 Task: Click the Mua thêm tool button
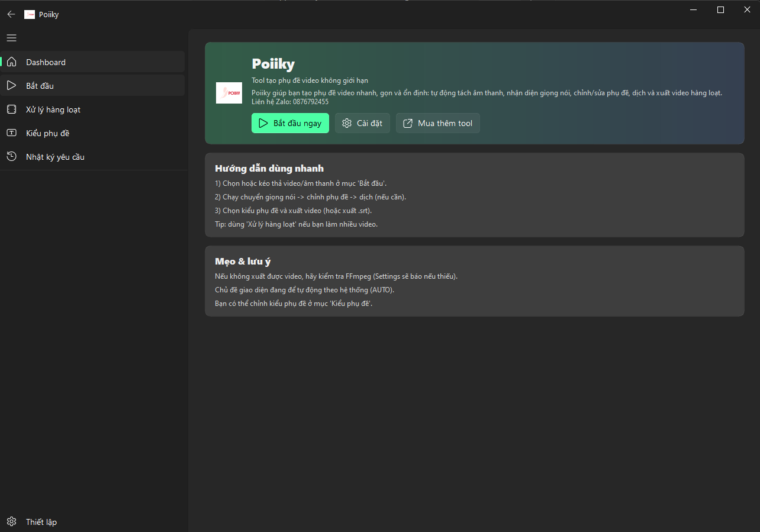pos(437,123)
